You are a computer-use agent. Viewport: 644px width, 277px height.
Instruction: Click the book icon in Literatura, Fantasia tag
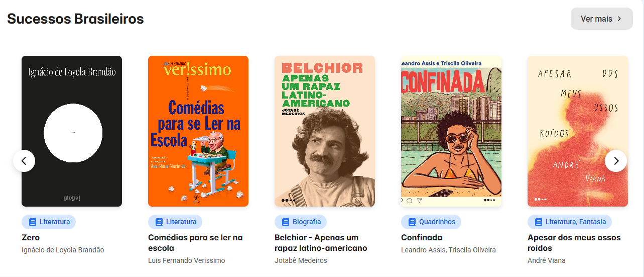pos(539,222)
